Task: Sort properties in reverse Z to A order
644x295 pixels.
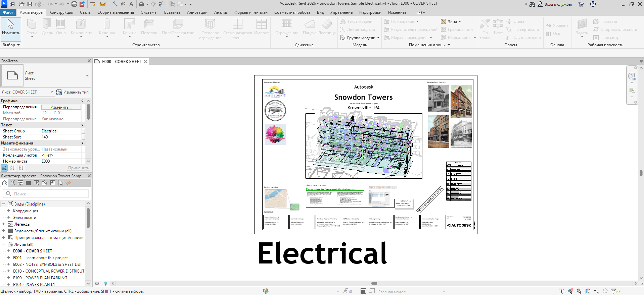Action: click(x=20, y=168)
